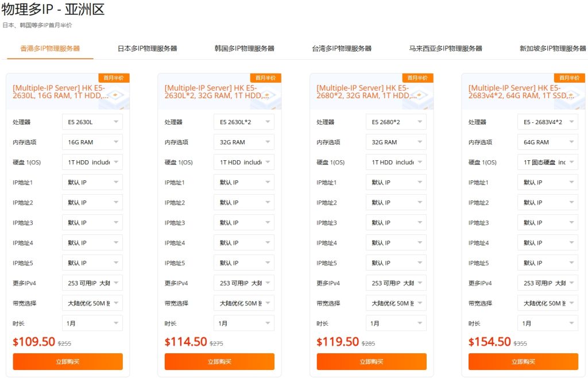
Task: Open the 更多IPv4 dropdown on the third card
Action: pos(396,282)
